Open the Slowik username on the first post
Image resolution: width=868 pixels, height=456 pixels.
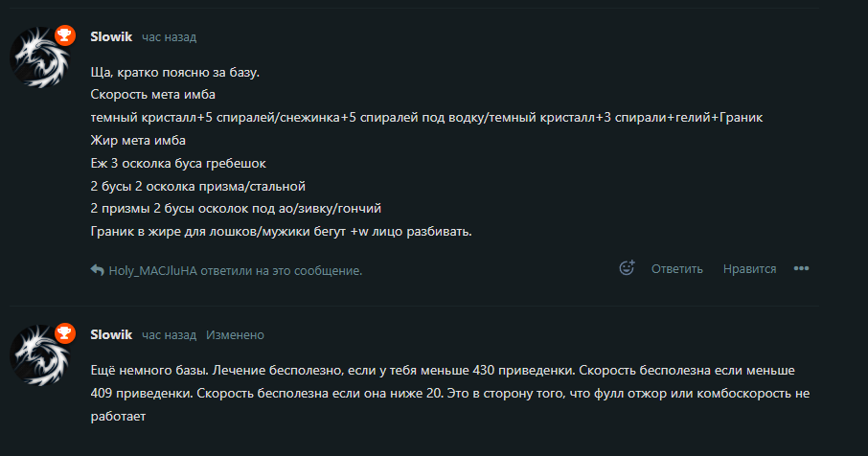[x=111, y=36]
